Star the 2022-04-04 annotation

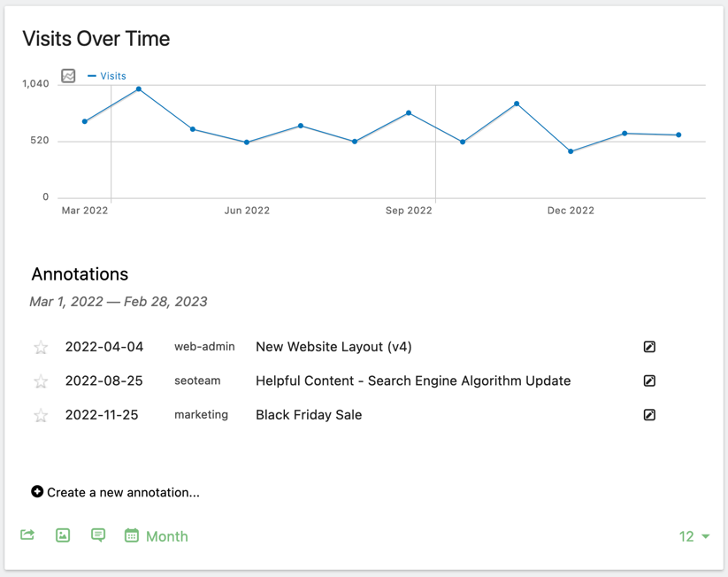tap(41, 348)
